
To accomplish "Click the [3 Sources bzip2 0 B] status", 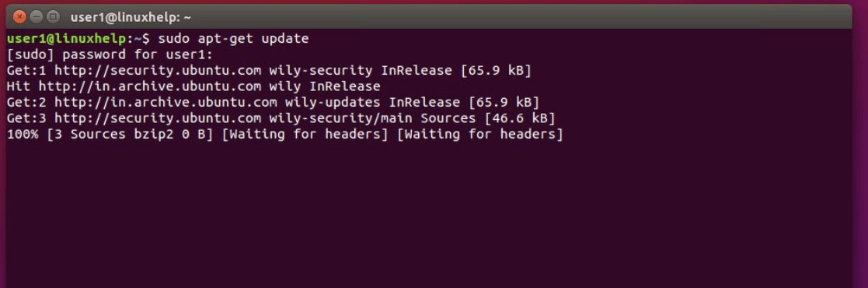I will (x=130, y=135).
